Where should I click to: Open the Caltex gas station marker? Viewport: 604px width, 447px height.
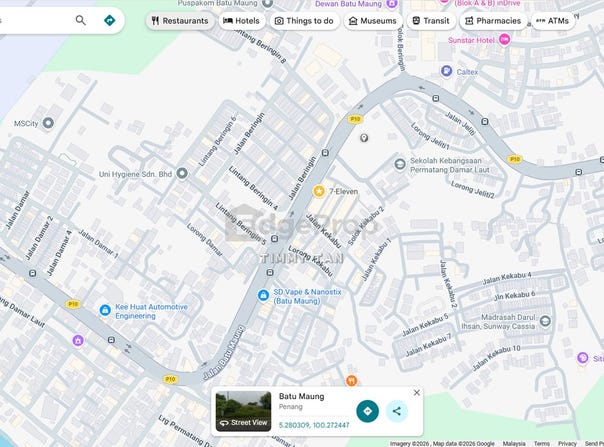(x=446, y=71)
